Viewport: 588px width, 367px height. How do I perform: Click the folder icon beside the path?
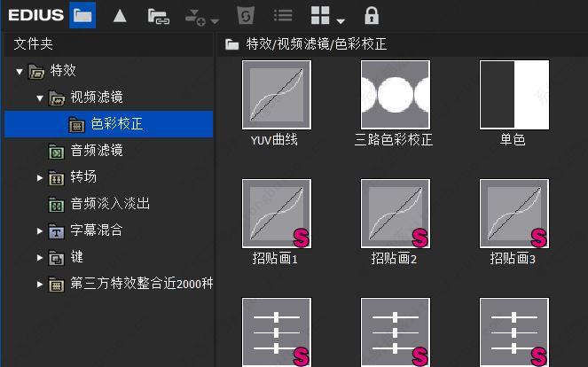coord(231,45)
